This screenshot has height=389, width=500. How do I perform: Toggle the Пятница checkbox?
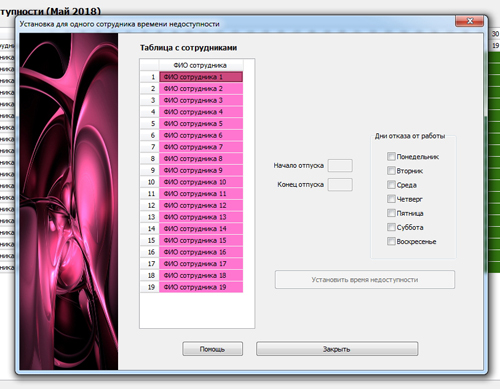tap(391, 213)
